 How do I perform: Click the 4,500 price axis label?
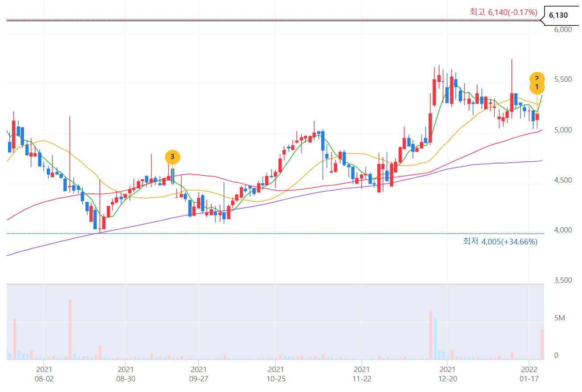(x=562, y=180)
